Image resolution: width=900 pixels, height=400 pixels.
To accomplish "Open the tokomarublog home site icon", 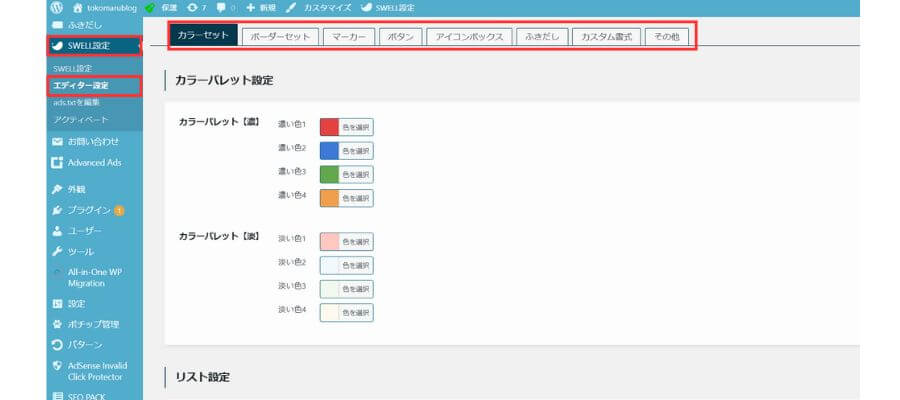I will 78,7.
